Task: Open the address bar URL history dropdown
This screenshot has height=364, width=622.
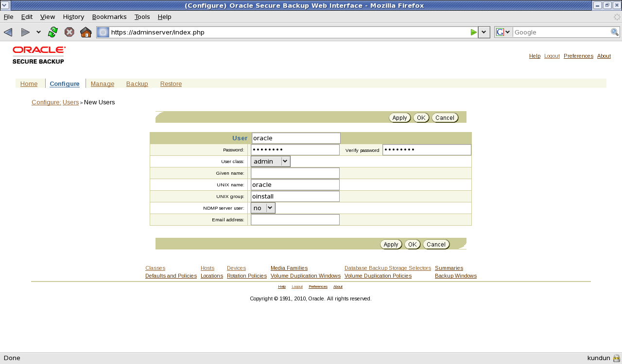Action: [484, 33]
